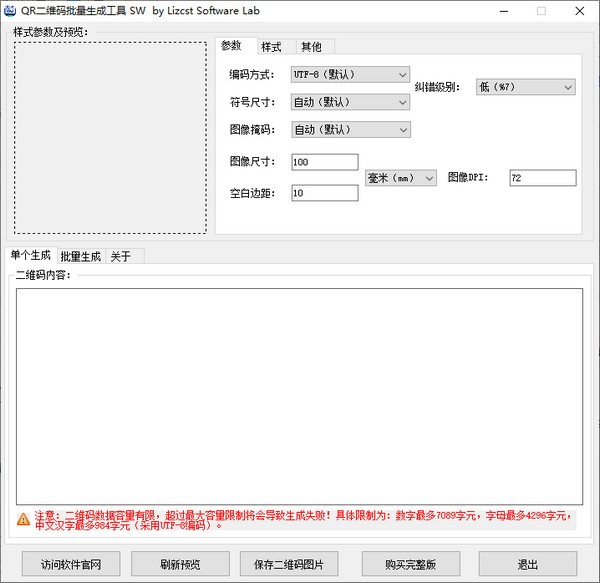
Task: Open the 毫米 (mm) unit dropdown
Action: click(x=401, y=178)
